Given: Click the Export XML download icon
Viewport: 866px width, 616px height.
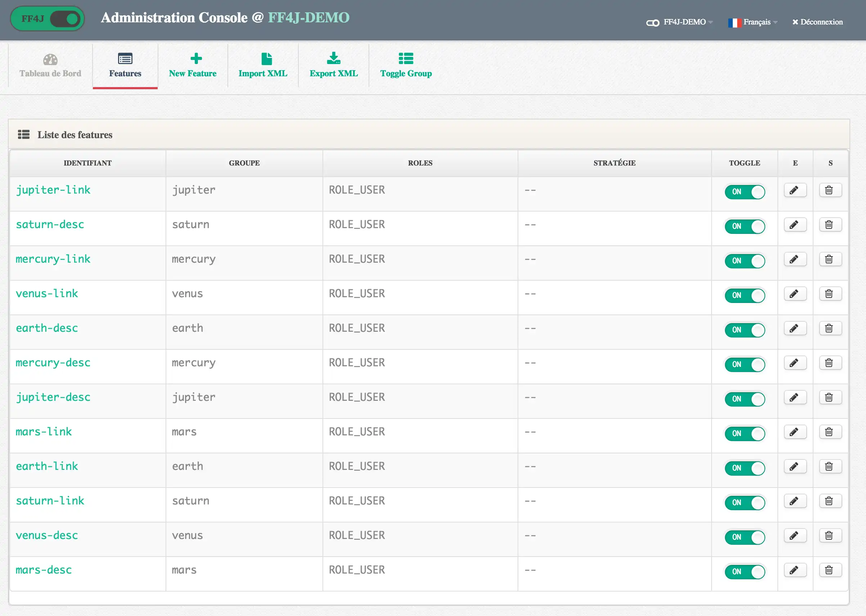Looking at the screenshot, I should [333, 59].
